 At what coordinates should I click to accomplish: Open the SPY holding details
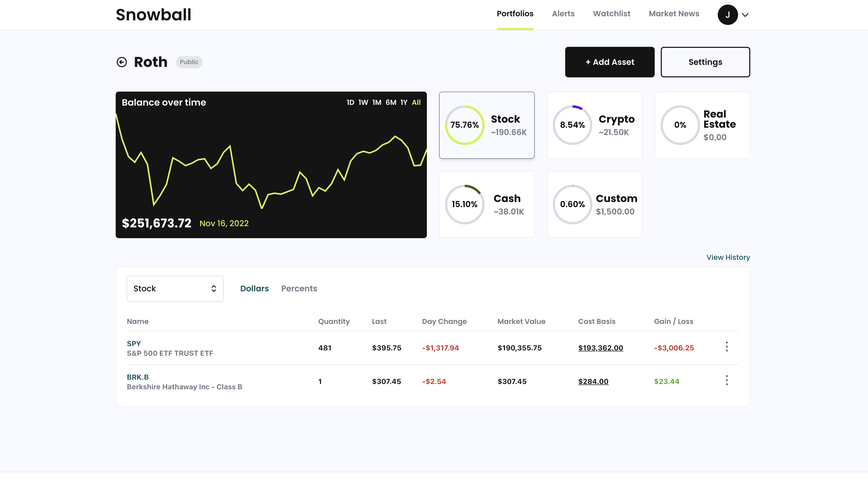point(134,343)
